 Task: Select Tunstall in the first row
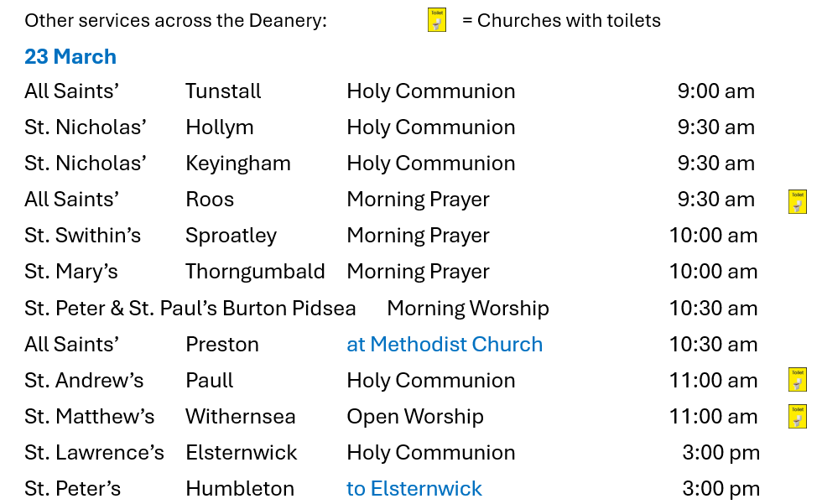(x=223, y=91)
